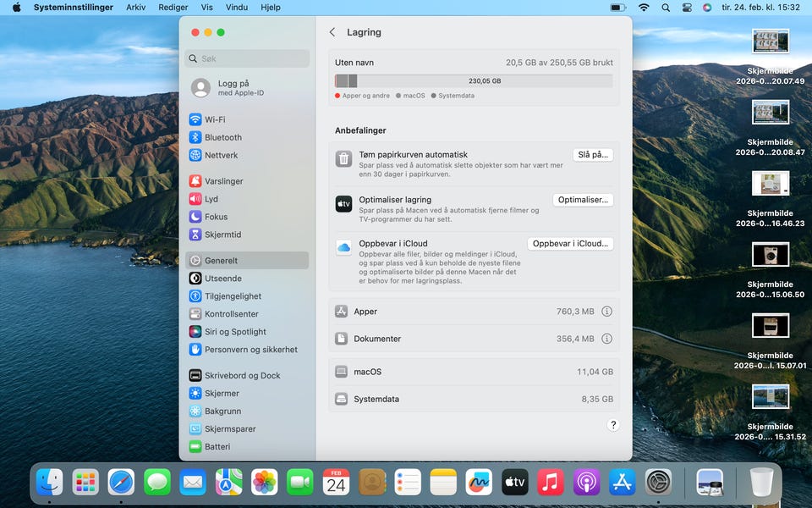The width and height of the screenshot is (812, 508).
Task: Select Varslinger bell icon in sidebar
Action: coord(195,181)
